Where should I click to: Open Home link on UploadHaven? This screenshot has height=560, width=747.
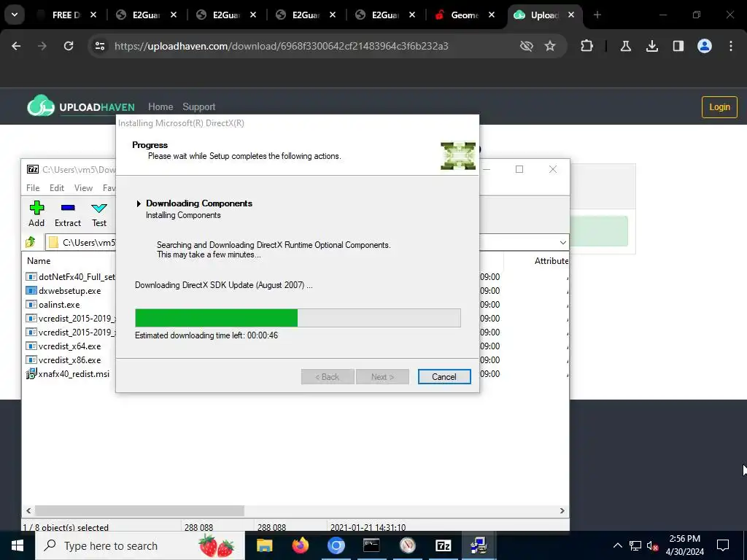160,106
